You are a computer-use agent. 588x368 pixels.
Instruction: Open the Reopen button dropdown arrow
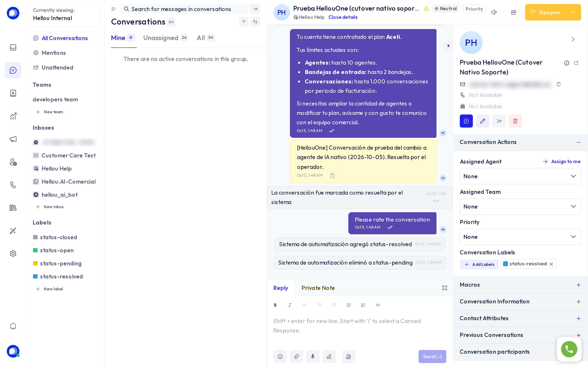point(573,12)
